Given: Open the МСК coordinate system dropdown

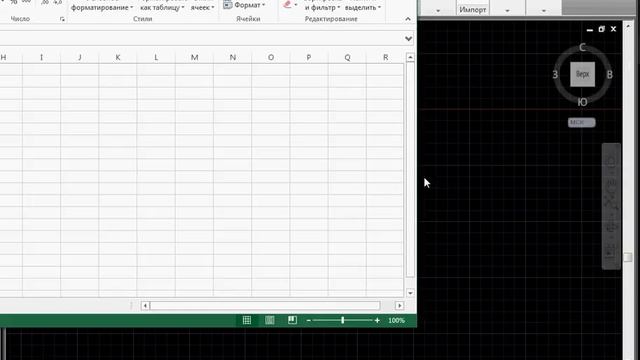Looking at the screenshot, I should [582, 122].
